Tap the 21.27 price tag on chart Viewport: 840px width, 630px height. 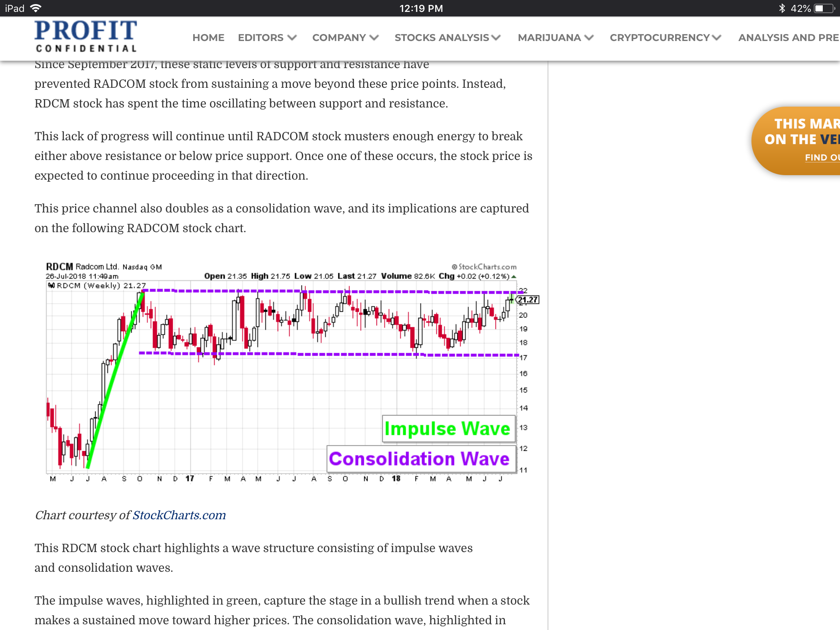(x=527, y=300)
